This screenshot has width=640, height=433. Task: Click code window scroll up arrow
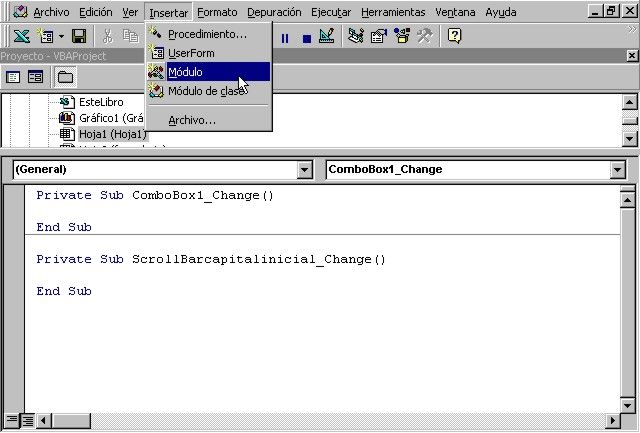tap(627, 200)
